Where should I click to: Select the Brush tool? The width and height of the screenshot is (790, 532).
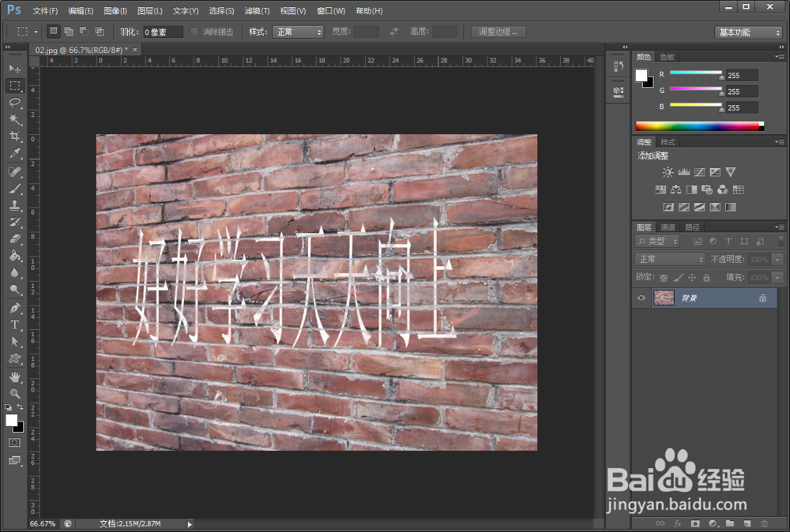pos(14,189)
